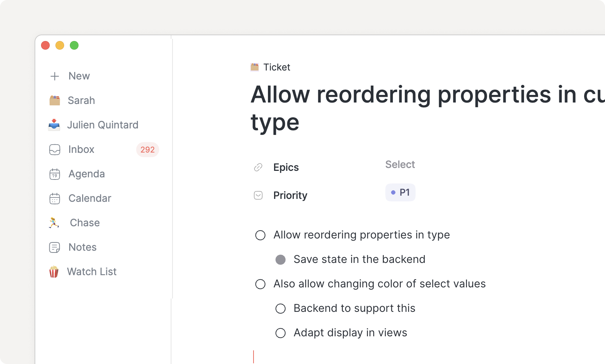Open the Sarah card box icon

55,100
